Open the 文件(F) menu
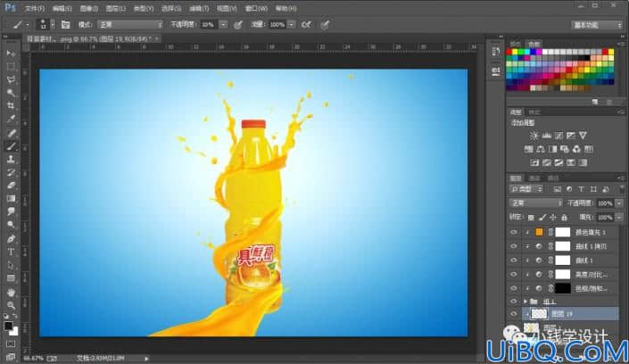 [35, 8]
